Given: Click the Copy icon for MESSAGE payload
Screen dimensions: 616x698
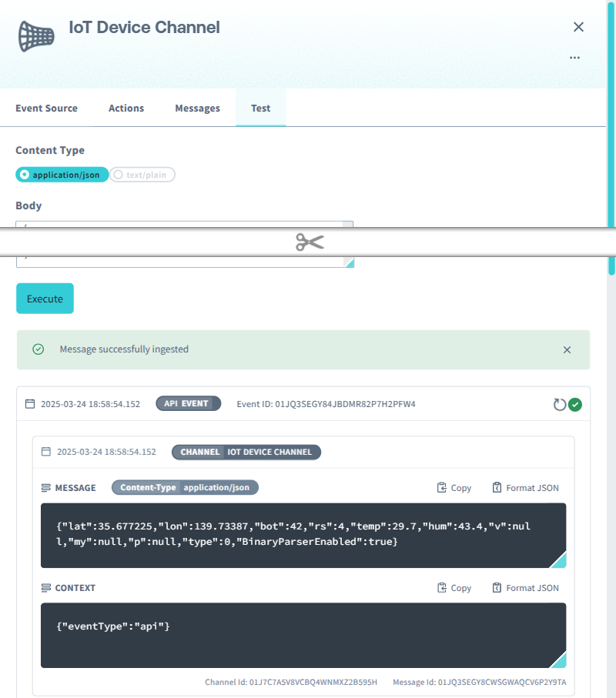Looking at the screenshot, I should coord(454,487).
